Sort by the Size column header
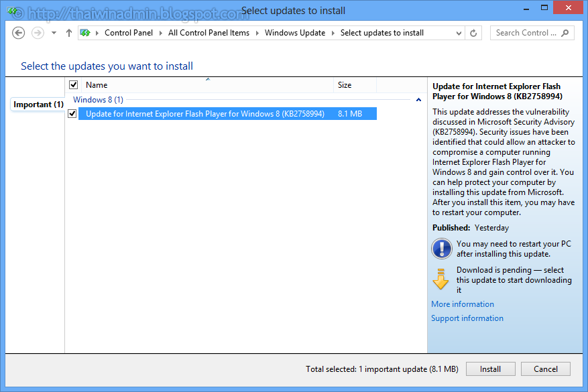Screen dimensions: 588x392 click(355, 85)
